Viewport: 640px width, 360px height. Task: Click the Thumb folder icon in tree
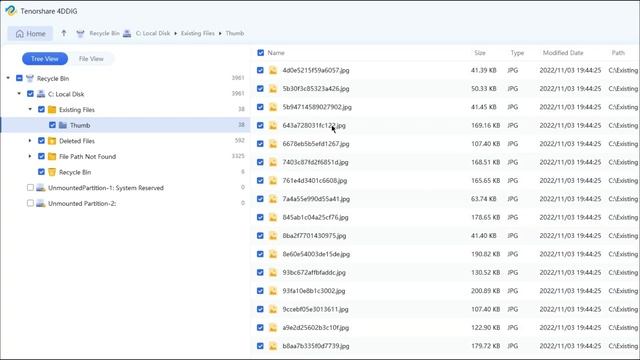click(x=63, y=125)
